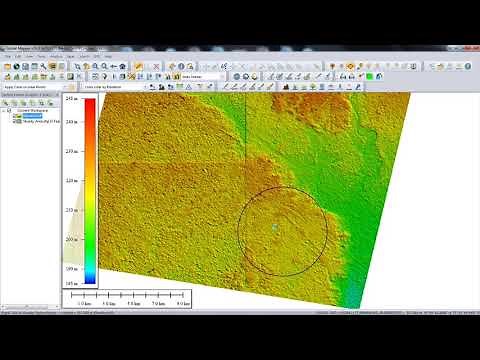Click the green square icon in toolbar
The width and height of the screenshot is (480, 360).
pyautogui.click(x=370, y=77)
